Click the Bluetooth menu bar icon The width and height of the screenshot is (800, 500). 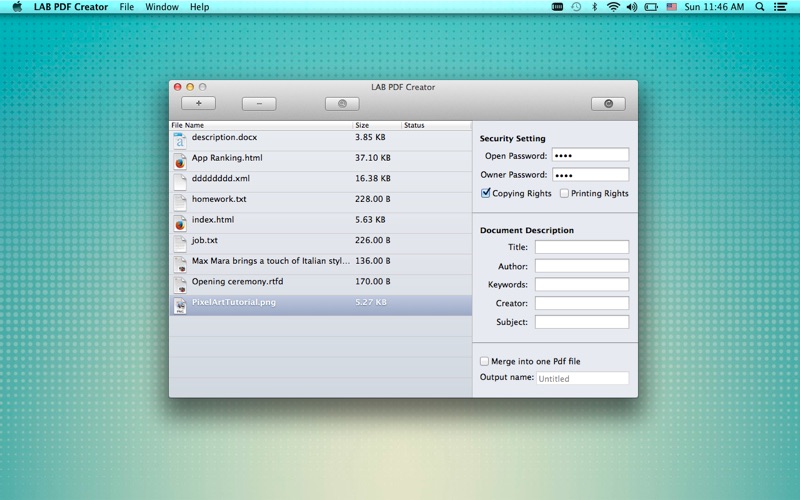click(x=594, y=7)
